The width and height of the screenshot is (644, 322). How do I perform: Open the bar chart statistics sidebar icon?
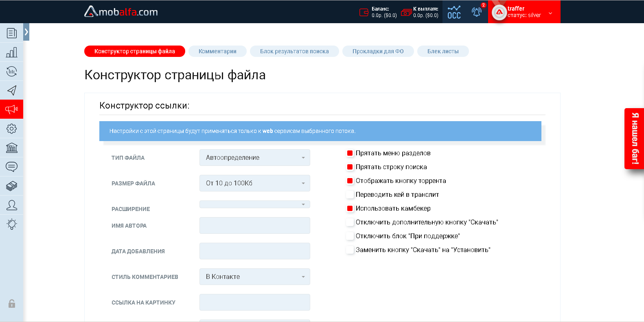coord(11,52)
